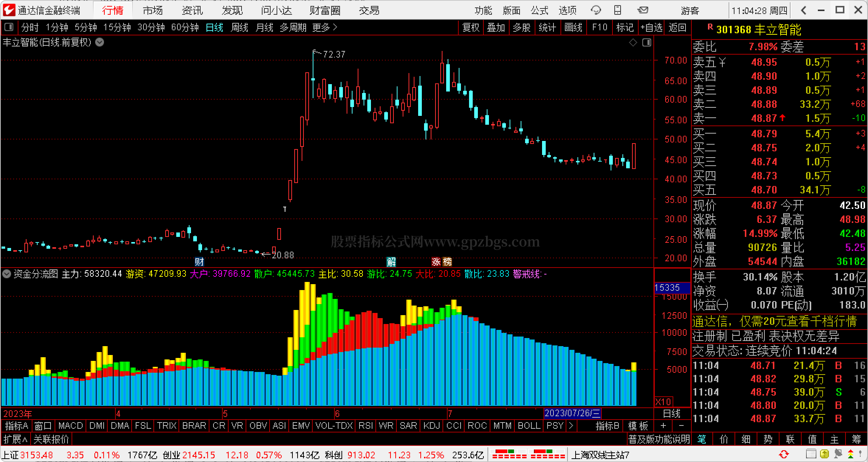Switch to the MACD indicator tab
Screen dimensions: 868x462
[70, 426]
